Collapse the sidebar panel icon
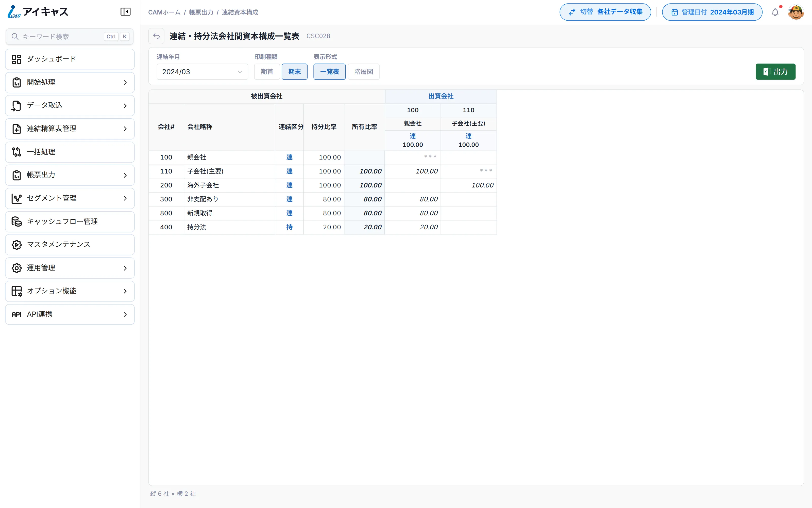Viewport: 812px width, 508px height. coord(126,12)
